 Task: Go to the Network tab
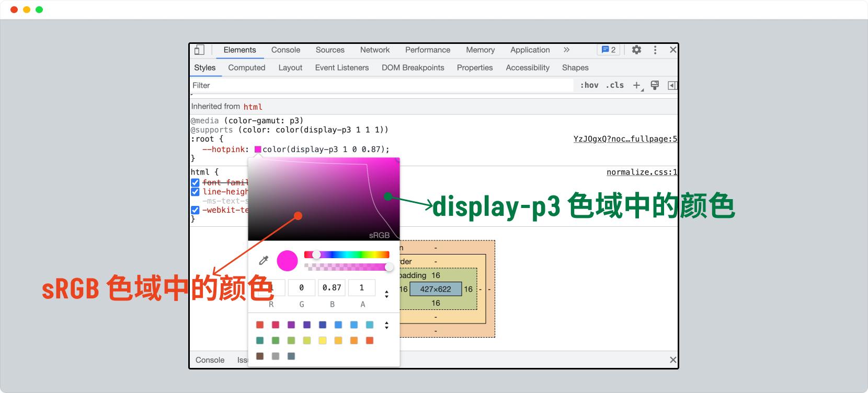(375, 50)
